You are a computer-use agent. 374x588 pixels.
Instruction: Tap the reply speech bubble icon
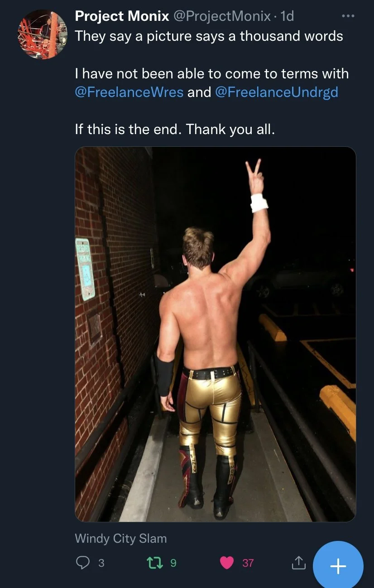point(83,563)
